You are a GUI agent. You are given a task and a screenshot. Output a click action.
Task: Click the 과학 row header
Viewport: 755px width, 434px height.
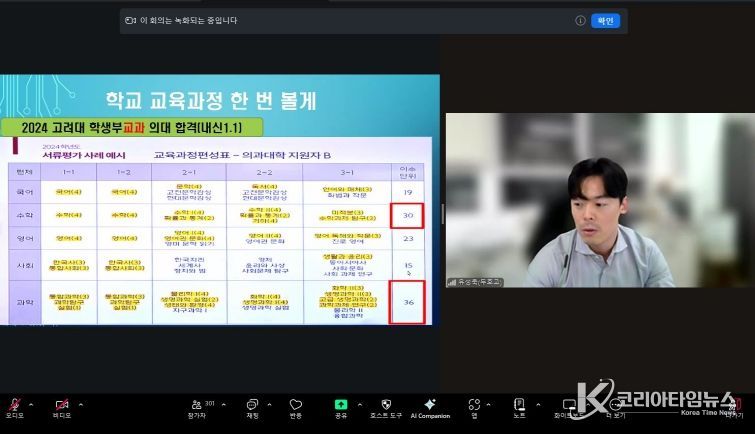[25, 302]
